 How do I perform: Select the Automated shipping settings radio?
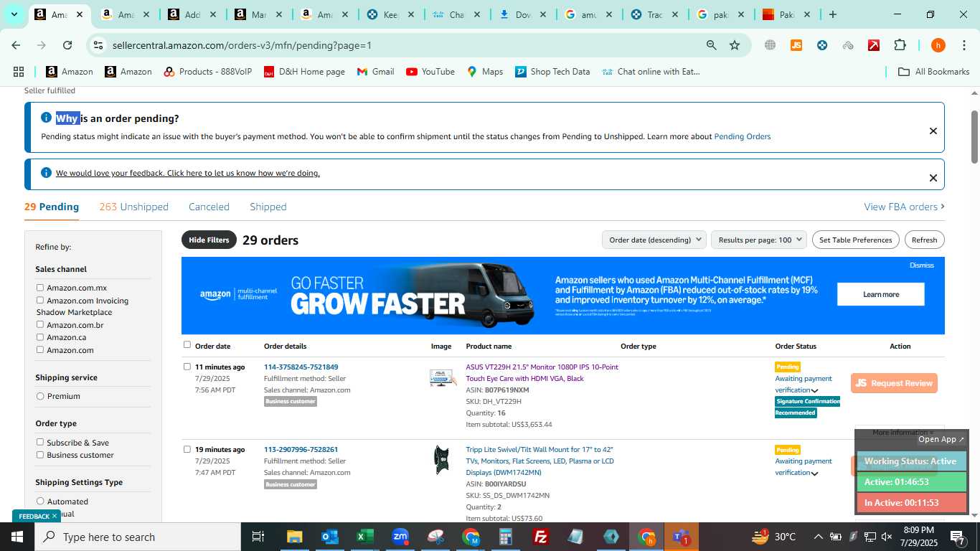click(40, 501)
